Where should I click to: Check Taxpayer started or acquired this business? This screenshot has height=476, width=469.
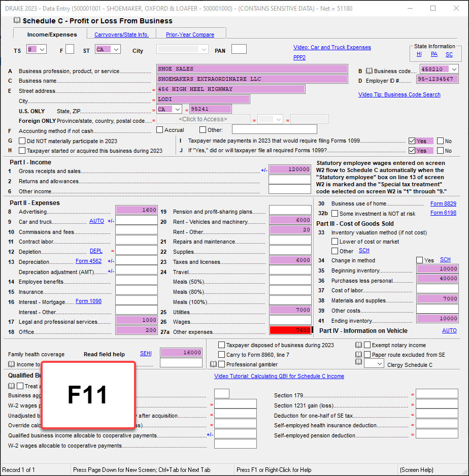point(22,151)
